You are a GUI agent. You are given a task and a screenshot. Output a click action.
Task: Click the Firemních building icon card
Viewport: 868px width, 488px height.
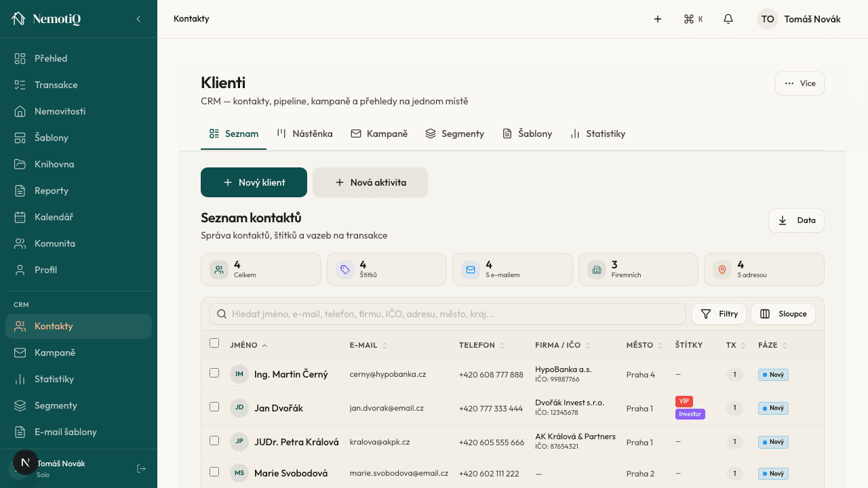tap(597, 270)
